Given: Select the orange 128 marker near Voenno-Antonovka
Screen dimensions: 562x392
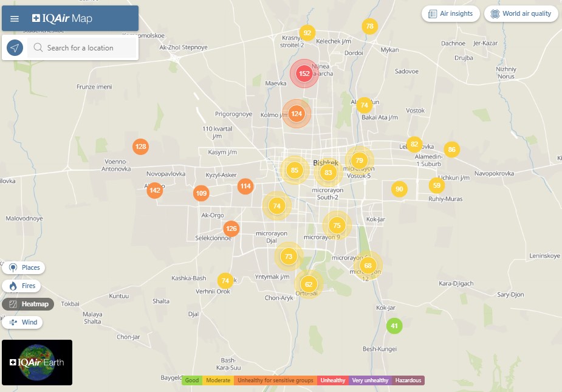Looking at the screenshot, I should pos(141,146).
